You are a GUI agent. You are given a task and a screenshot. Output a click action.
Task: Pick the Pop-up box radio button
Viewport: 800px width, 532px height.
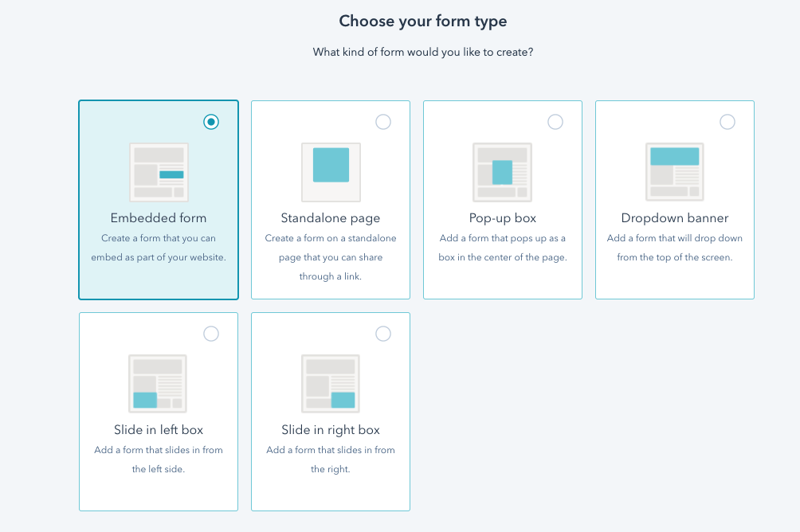(555, 122)
